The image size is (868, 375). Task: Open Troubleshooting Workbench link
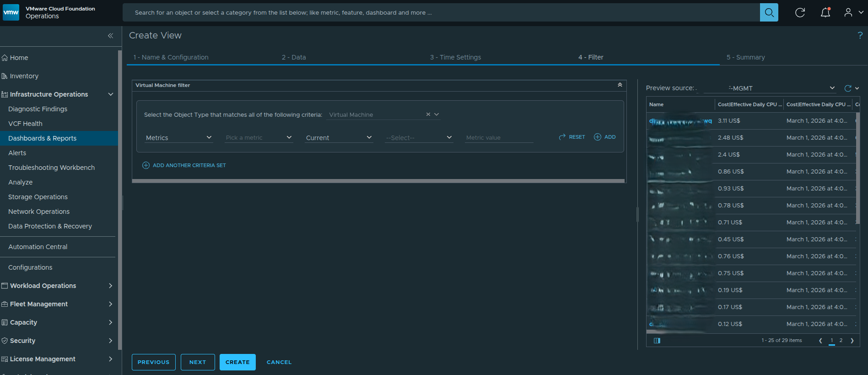click(x=51, y=168)
